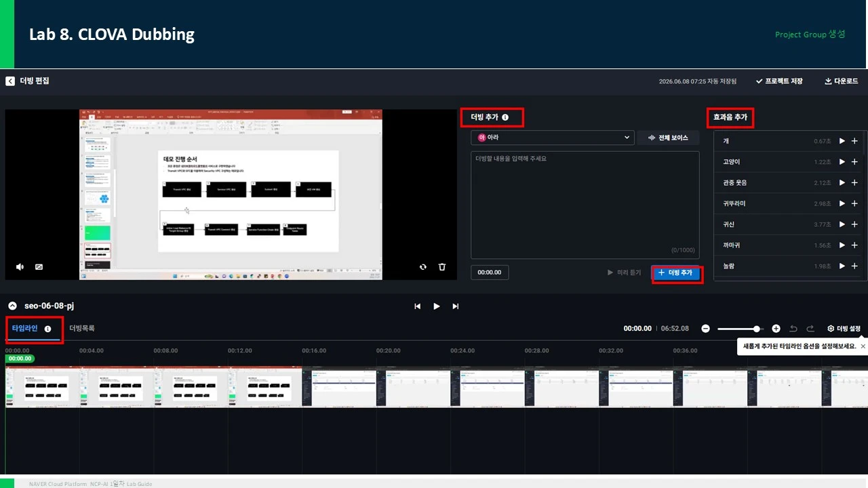Screen dimensions: 868x488
Task: Skip to the previous dubbing clip
Action: click(x=418, y=306)
